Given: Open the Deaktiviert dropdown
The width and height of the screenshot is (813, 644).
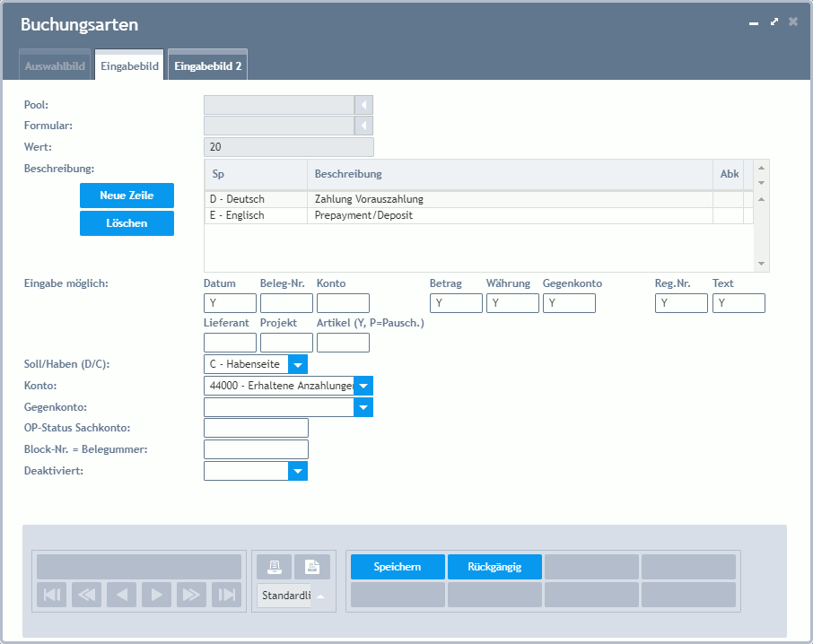Looking at the screenshot, I should 298,472.
